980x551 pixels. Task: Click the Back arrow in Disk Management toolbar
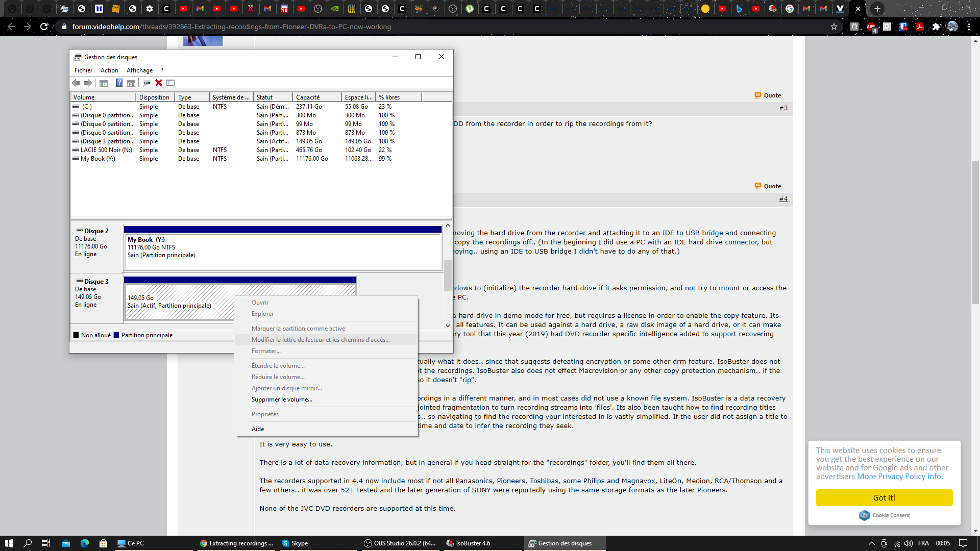tap(76, 83)
